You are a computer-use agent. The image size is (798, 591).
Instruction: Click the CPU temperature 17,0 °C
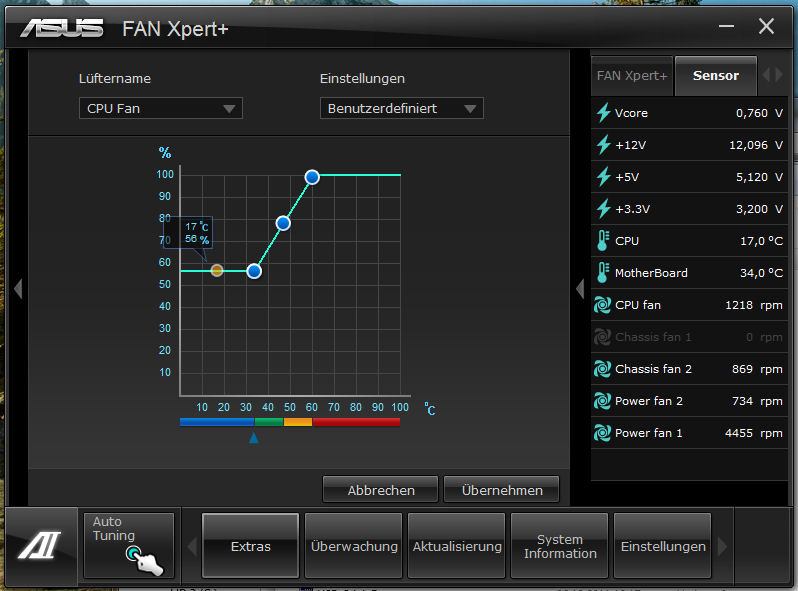(761, 241)
